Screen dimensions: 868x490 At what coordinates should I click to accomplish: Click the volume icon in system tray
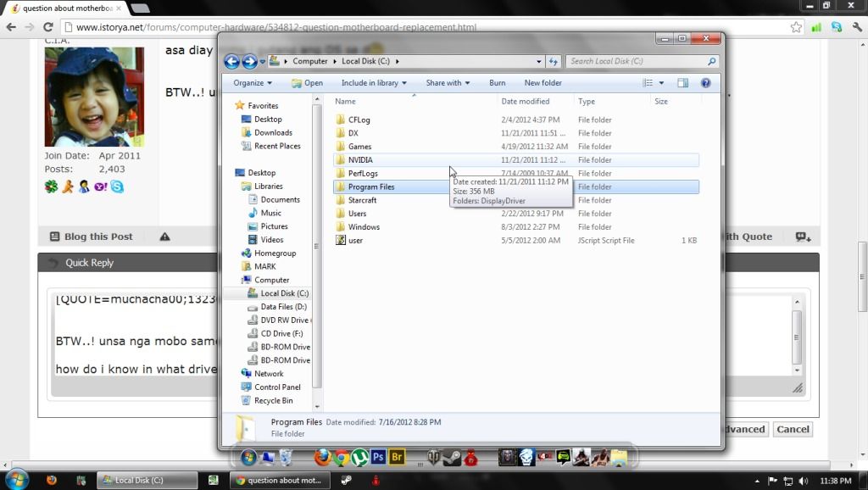coord(804,482)
